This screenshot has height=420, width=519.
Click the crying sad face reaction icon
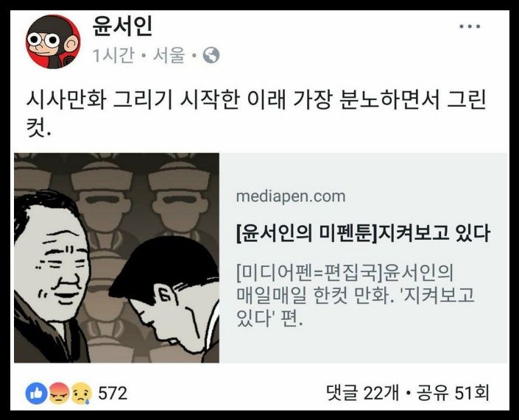[x=82, y=394]
